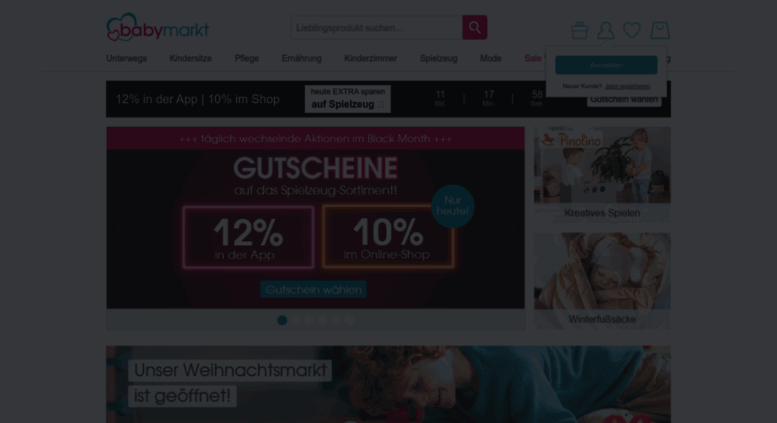Open the Spielzeug category menu

[x=439, y=58]
